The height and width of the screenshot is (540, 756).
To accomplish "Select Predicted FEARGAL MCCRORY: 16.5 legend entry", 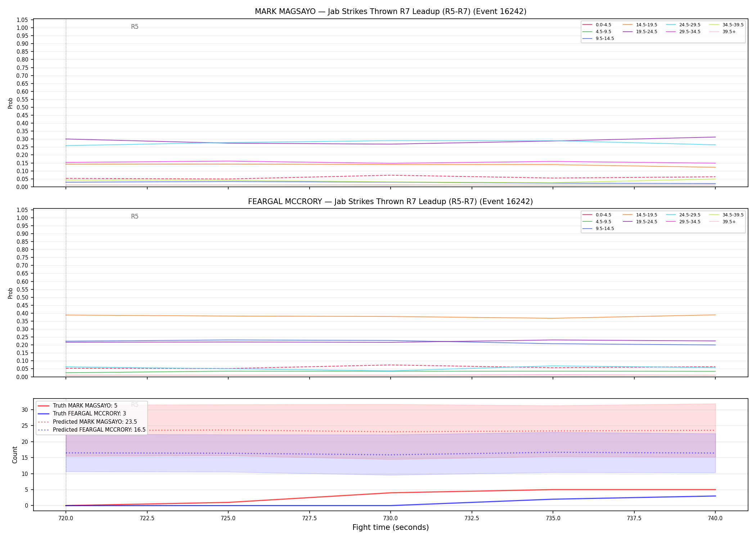I will (x=92, y=430).
